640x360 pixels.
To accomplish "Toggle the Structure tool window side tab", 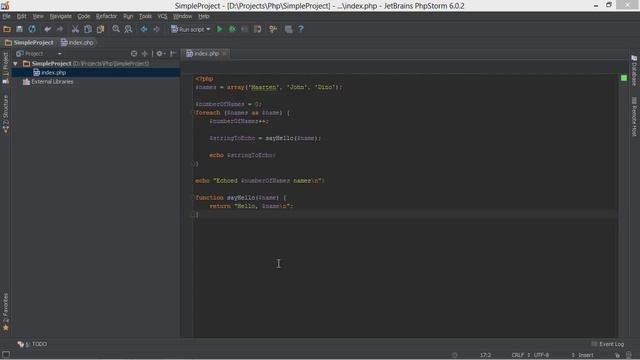I will click(6, 114).
